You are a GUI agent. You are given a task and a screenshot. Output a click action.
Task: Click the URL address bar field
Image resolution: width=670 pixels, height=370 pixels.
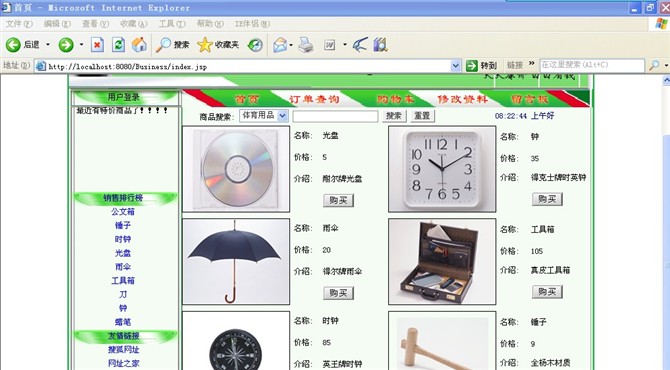pyautogui.click(x=249, y=66)
